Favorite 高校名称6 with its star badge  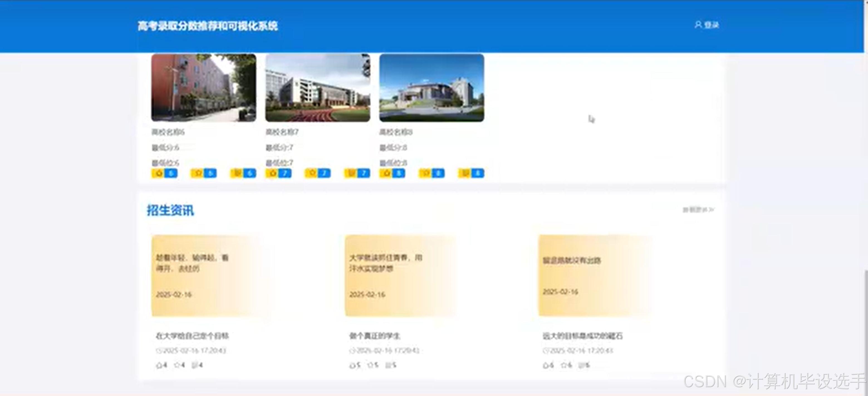pos(203,173)
